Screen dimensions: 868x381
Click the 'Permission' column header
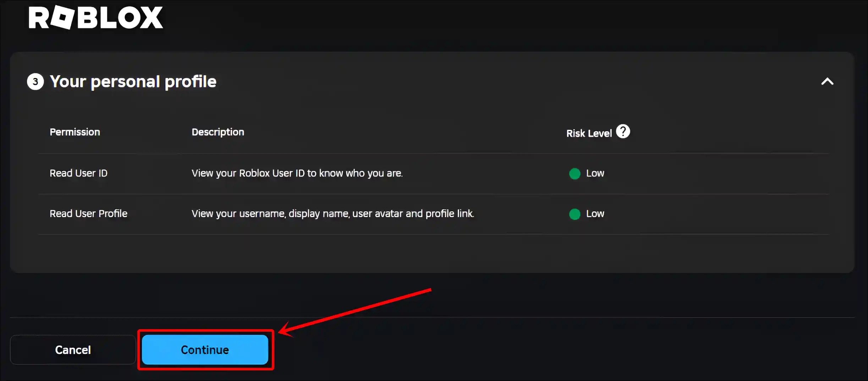[75, 132]
